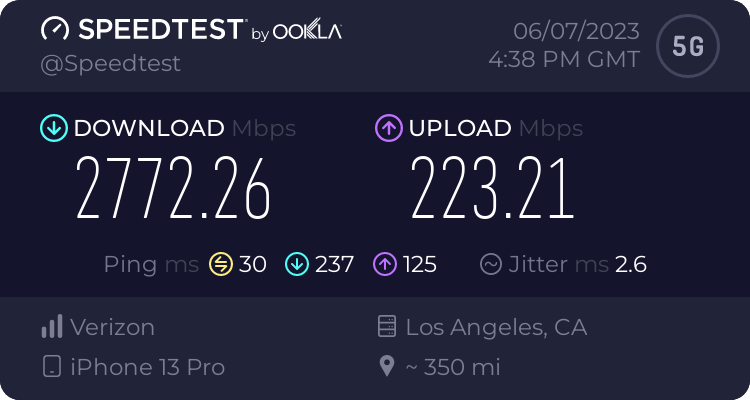
Task: Click the purple upload arrow icon
Action: (x=389, y=128)
